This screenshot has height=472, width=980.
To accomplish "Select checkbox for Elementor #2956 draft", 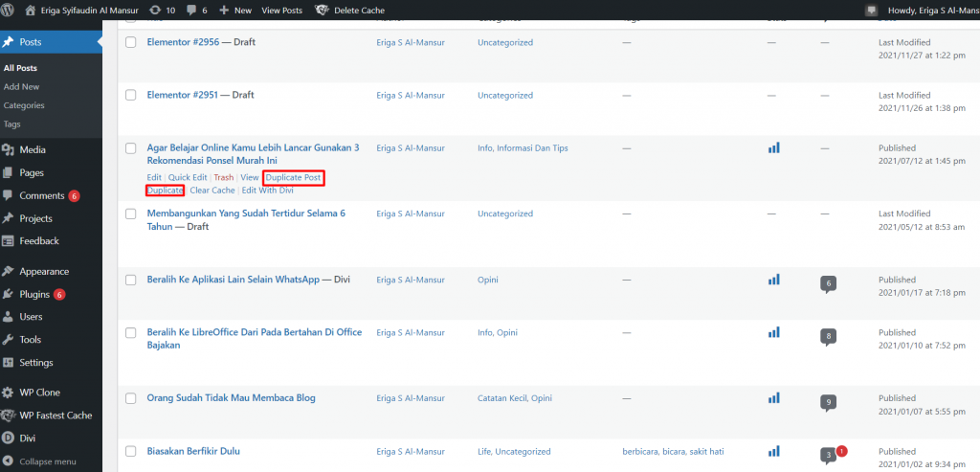I will pos(131,43).
